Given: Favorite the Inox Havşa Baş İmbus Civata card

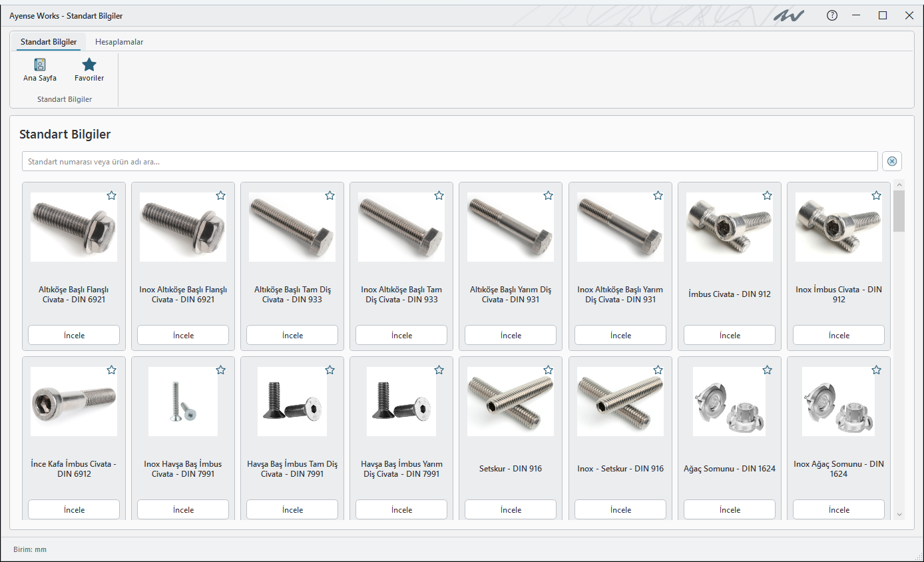Looking at the screenshot, I should pos(221,370).
